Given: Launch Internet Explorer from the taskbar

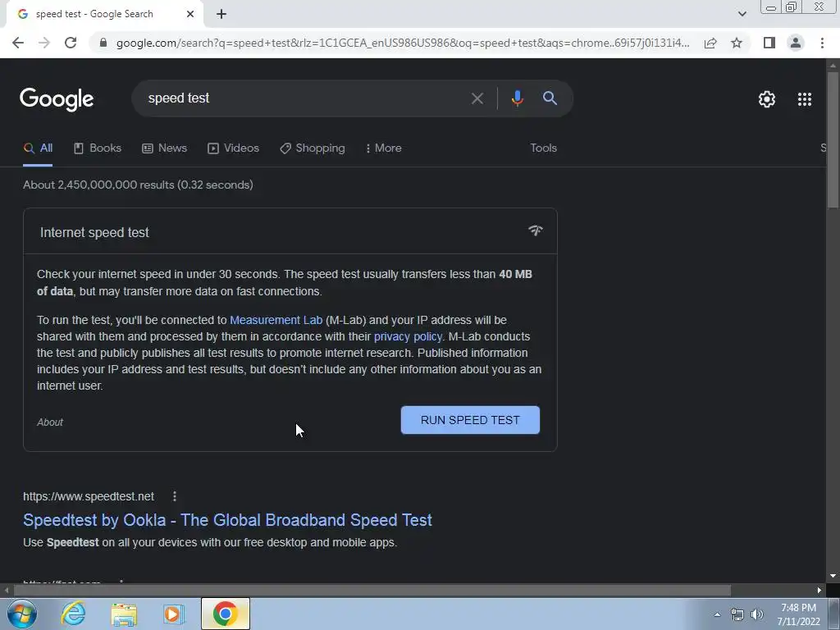Looking at the screenshot, I should point(73,614).
